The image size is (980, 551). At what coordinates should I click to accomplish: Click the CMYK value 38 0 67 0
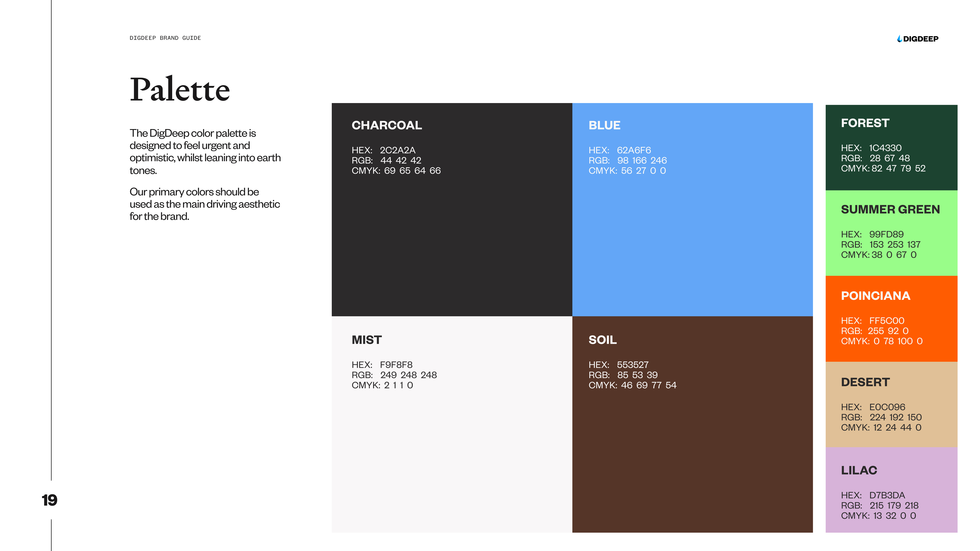pyautogui.click(x=894, y=255)
